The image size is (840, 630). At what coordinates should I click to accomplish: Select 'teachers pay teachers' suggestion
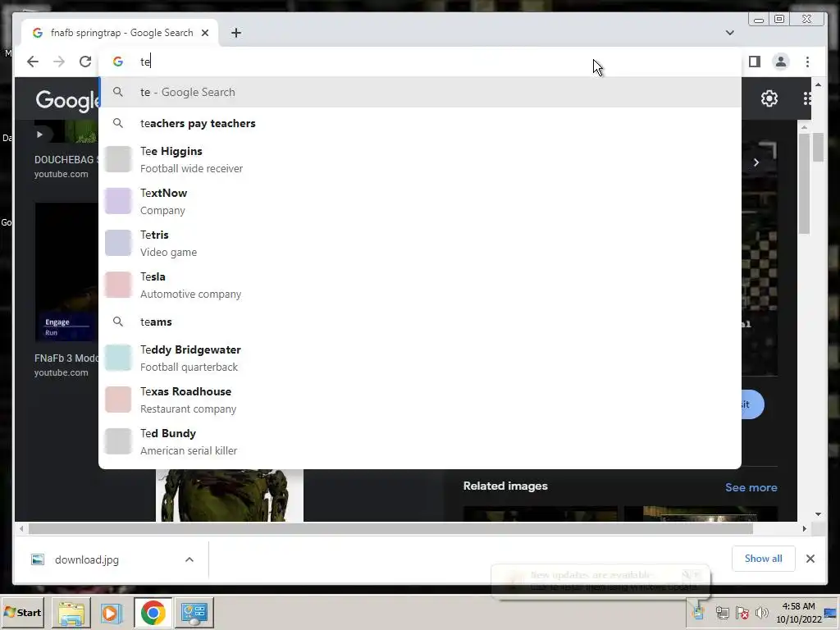coord(420,123)
